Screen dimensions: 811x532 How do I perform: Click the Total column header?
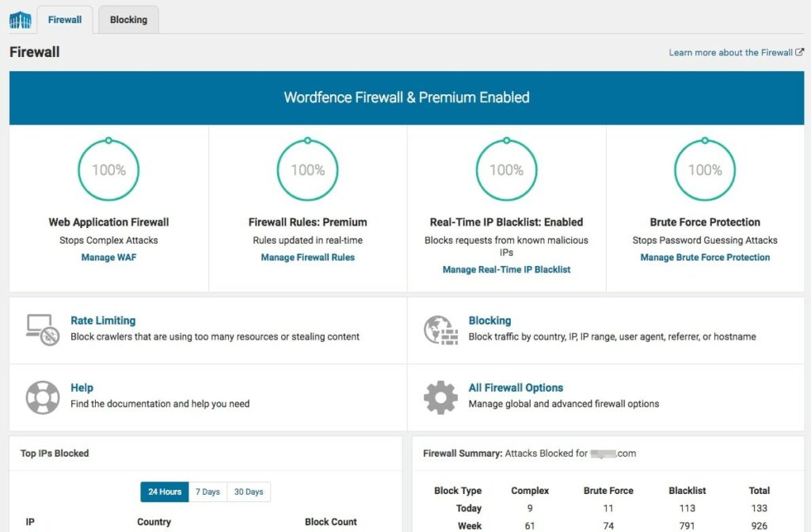[759, 490]
